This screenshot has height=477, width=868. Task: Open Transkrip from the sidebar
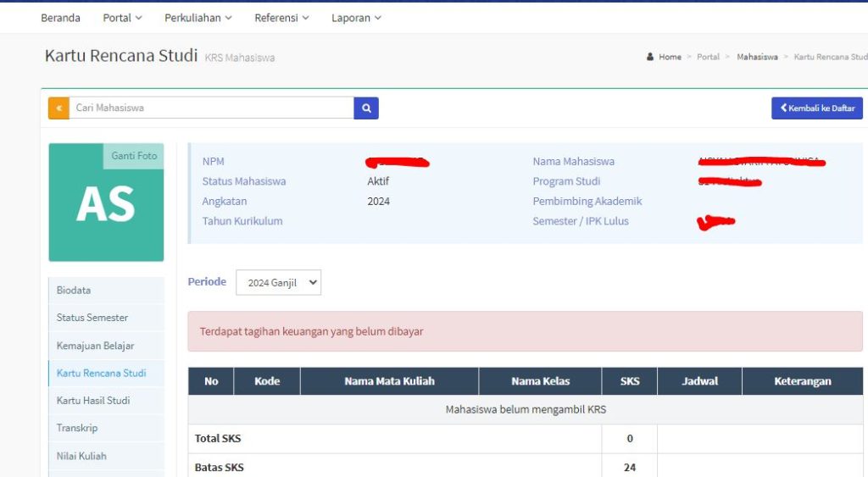[x=77, y=428]
